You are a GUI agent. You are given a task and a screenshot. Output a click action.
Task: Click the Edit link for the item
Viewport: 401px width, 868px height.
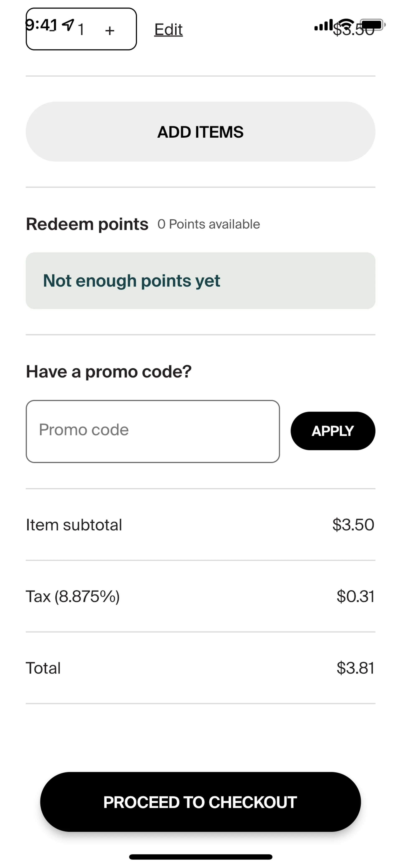click(x=168, y=30)
